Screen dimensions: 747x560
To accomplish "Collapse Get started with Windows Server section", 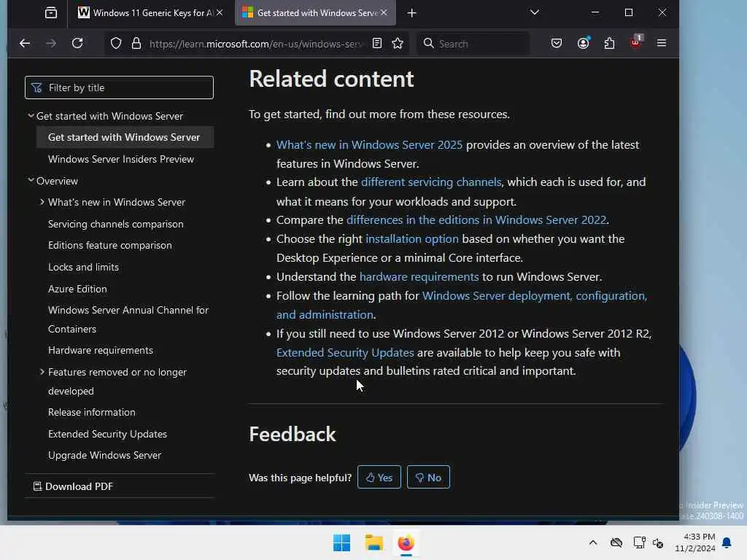I will pyautogui.click(x=31, y=116).
